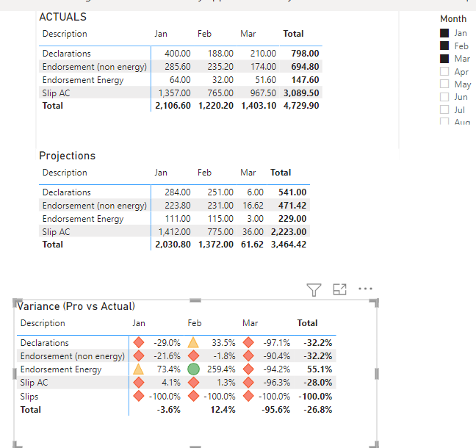The height and width of the screenshot is (448, 476).
Task: Select Endorsement (non energy) row in ACTUALS table
Action: click(x=181, y=67)
